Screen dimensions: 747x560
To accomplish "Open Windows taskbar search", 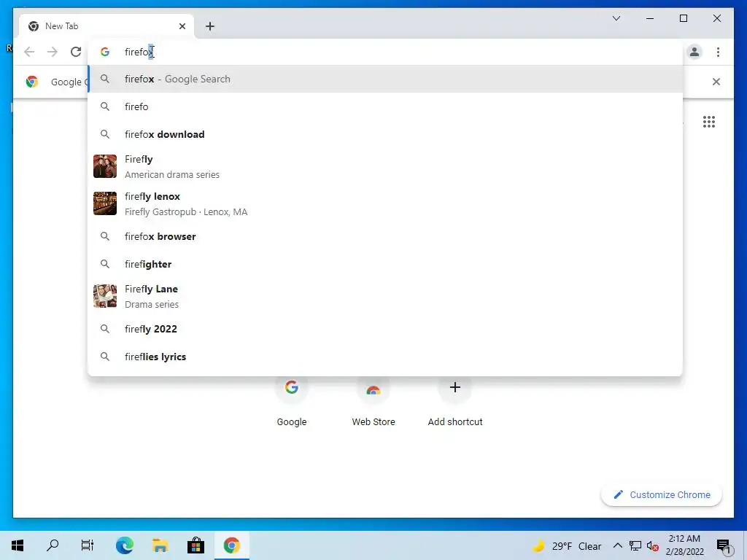I will tap(53, 545).
